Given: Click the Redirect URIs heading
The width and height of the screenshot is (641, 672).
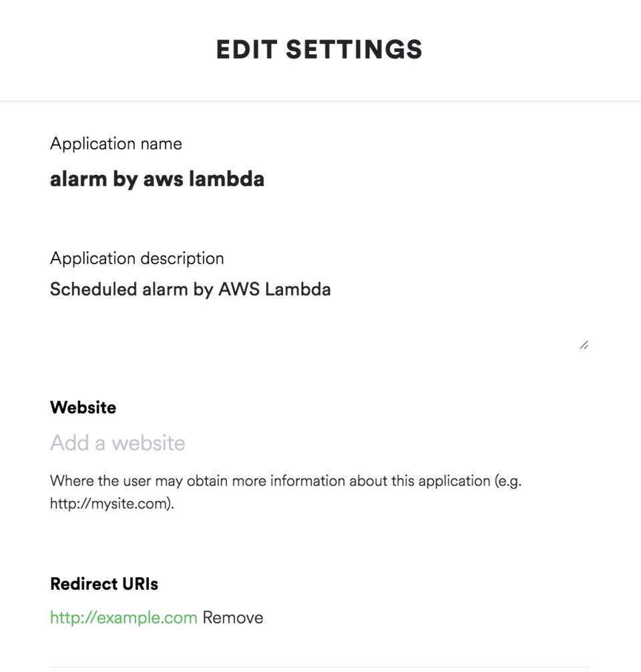Looking at the screenshot, I should 103,584.
